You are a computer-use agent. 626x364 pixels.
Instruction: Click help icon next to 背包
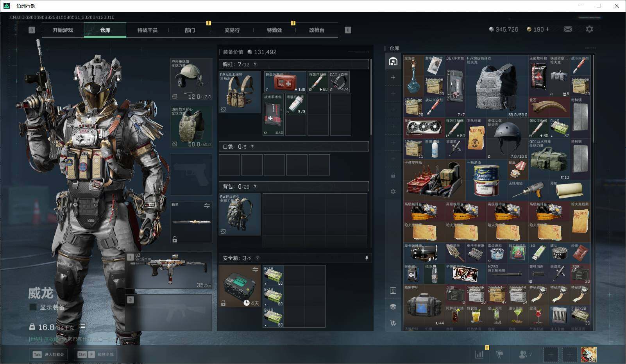(255, 187)
